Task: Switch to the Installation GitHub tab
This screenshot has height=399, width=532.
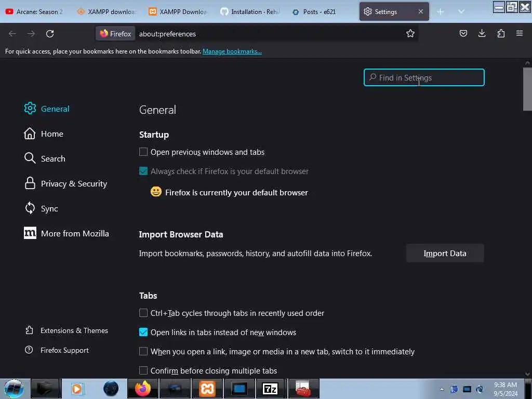Action: point(250,11)
